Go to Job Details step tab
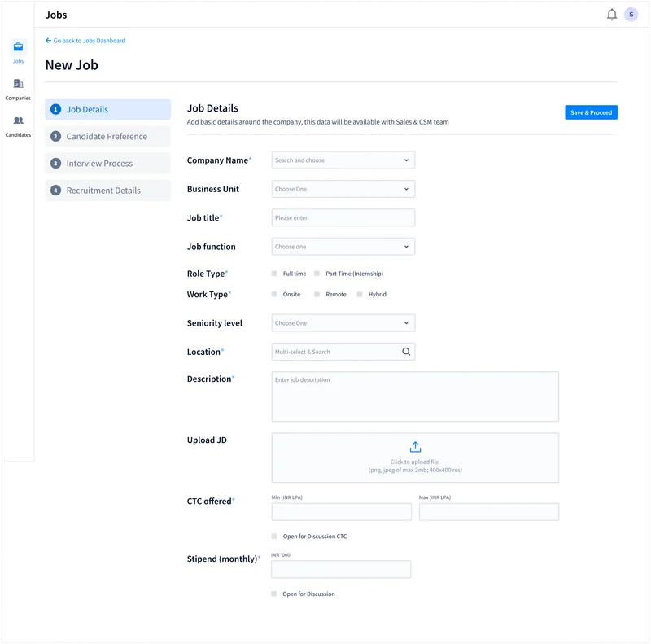The height and width of the screenshot is (644, 651). click(x=108, y=109)
